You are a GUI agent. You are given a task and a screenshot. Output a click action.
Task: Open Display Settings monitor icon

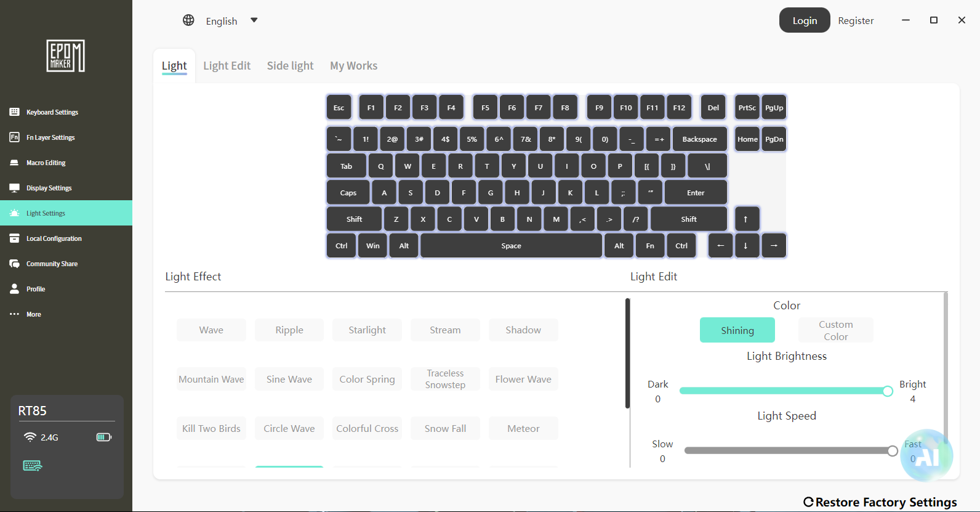[14, 188]
